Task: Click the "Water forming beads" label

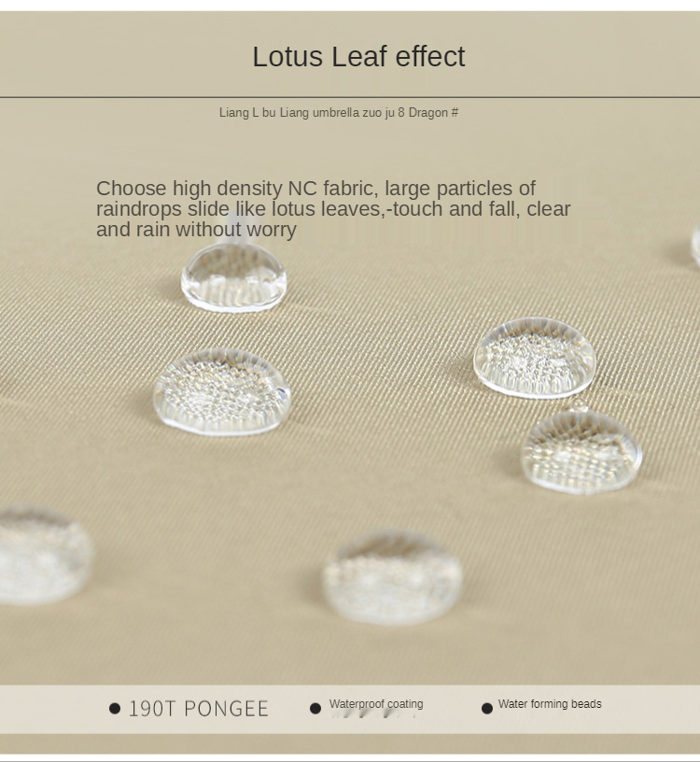Action: 550,704
